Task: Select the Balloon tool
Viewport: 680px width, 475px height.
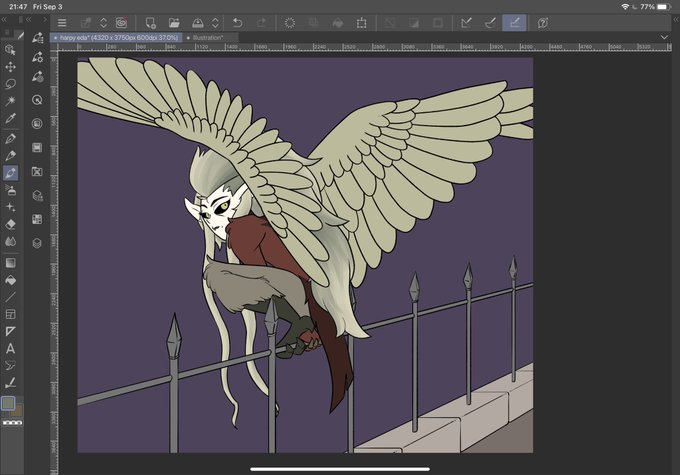Action: click(x=10, y=366)
